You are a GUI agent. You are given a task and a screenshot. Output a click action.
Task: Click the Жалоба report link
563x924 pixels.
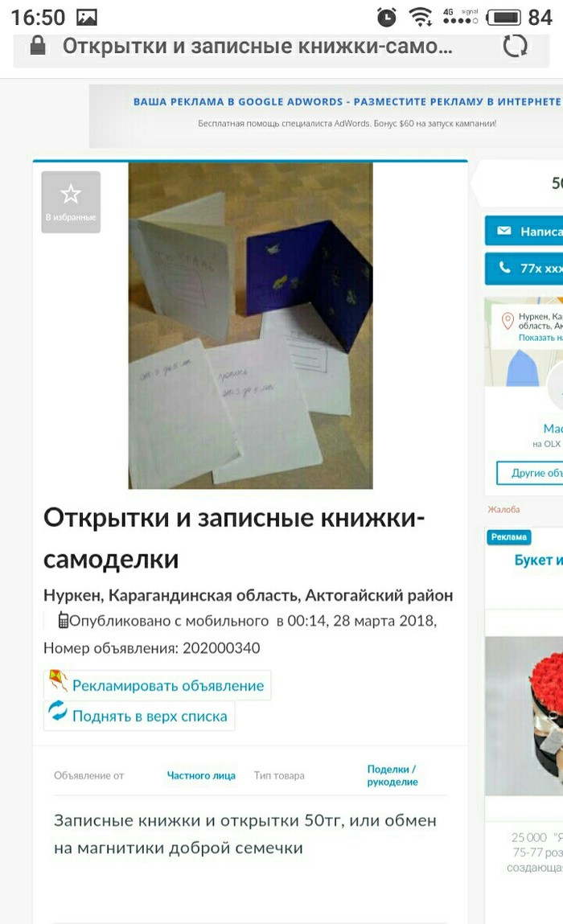503,509
